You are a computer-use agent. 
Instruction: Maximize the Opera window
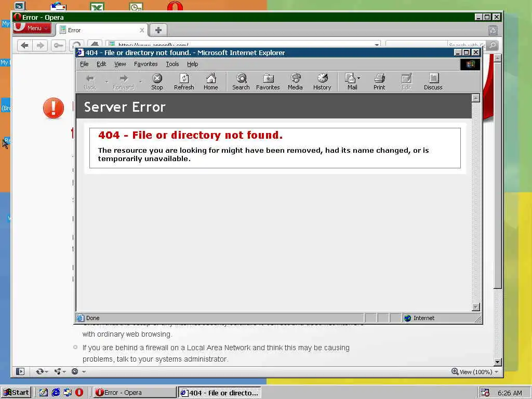[487, 17]
